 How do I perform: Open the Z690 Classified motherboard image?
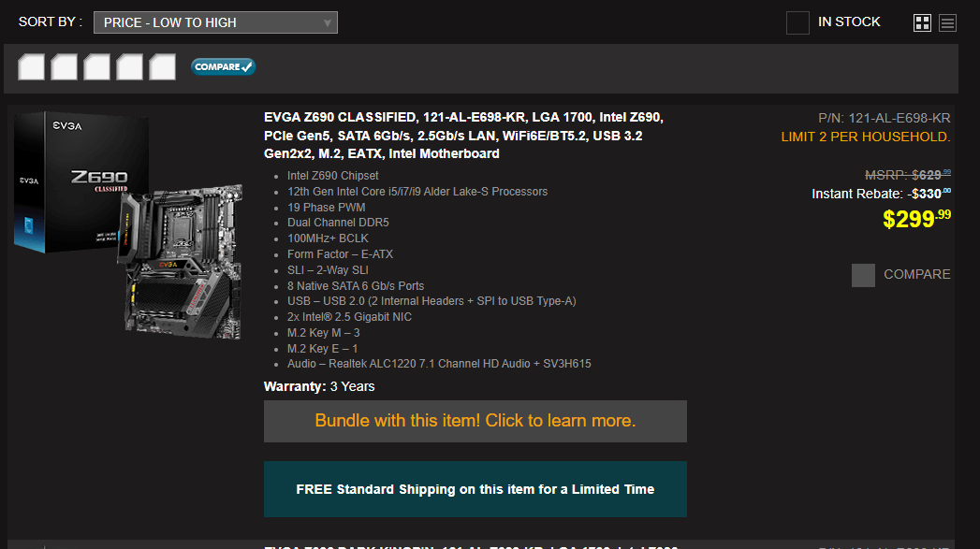click(x=129, y=224)
